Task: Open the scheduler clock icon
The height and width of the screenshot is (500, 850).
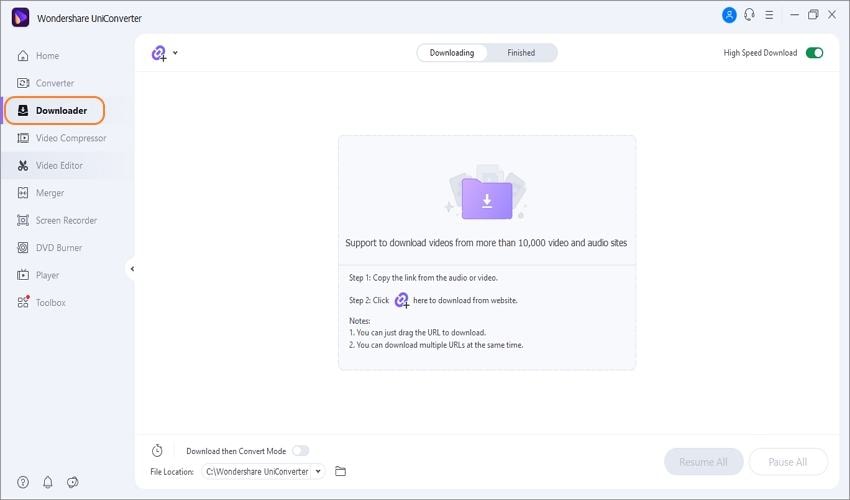Action: pos(157,450)
